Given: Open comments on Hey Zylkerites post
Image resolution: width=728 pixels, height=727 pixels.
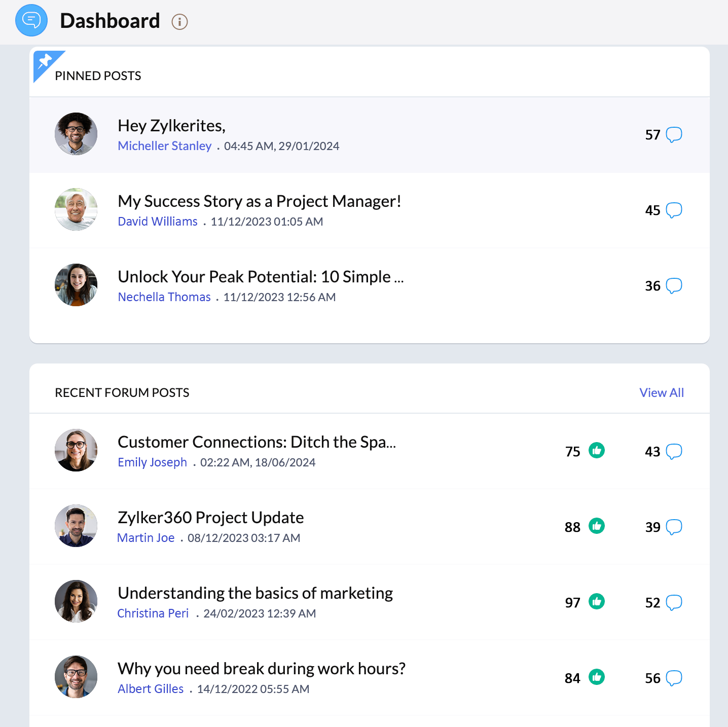Looking at the screenshot, I should pos(673,135).
